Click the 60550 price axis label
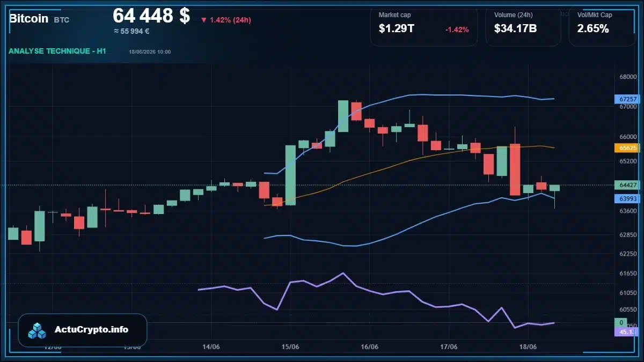The width and height of the screenshot is (644, 362). pyautogui.click(x=628, y=309)
